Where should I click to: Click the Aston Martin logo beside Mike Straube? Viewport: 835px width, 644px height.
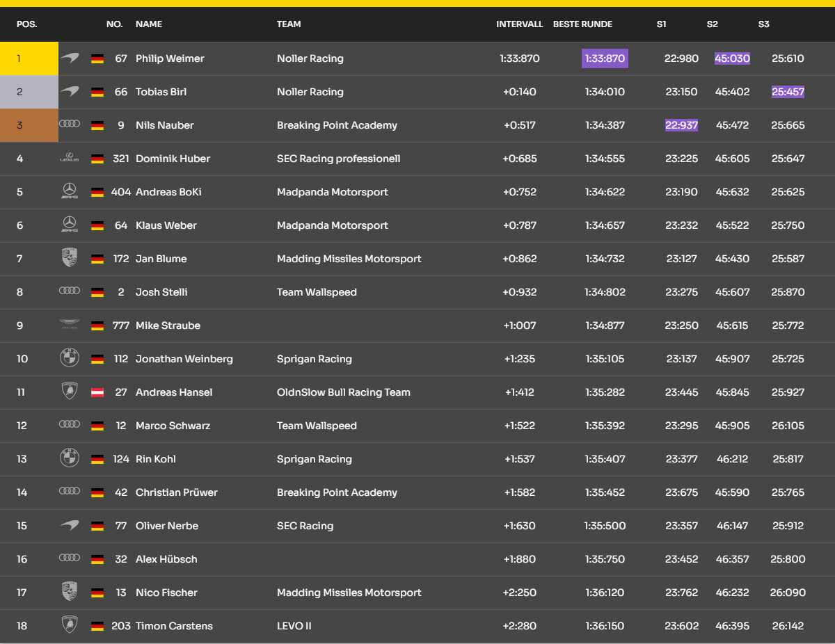point(70,325)
